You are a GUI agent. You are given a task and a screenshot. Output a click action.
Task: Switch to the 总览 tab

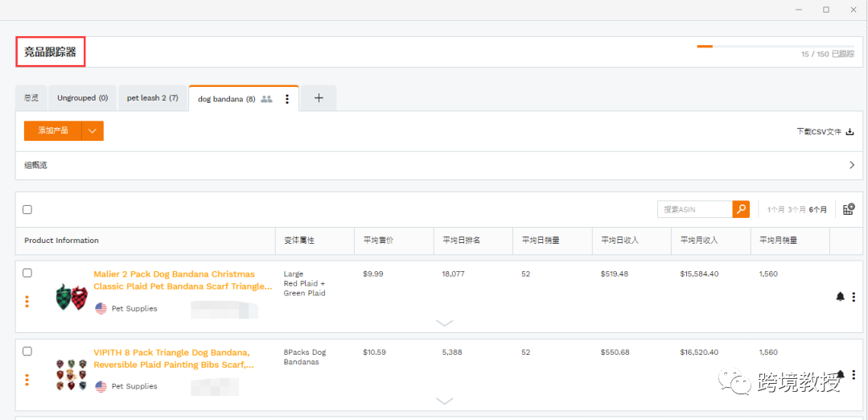tap(31, 98)
